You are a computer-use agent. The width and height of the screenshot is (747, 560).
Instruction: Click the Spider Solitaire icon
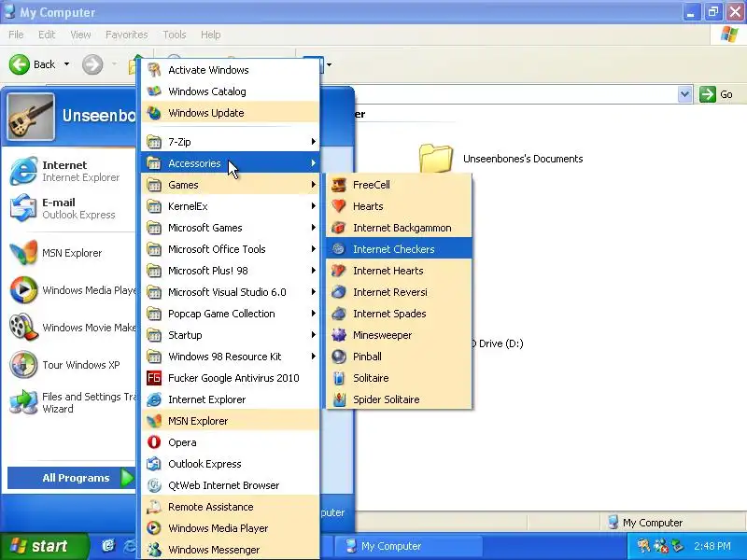pos(339,399)
